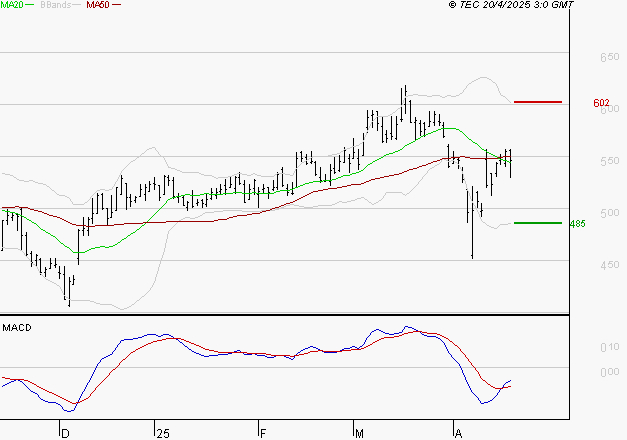Click the TEC copyright timestamp text

point(512,6)
